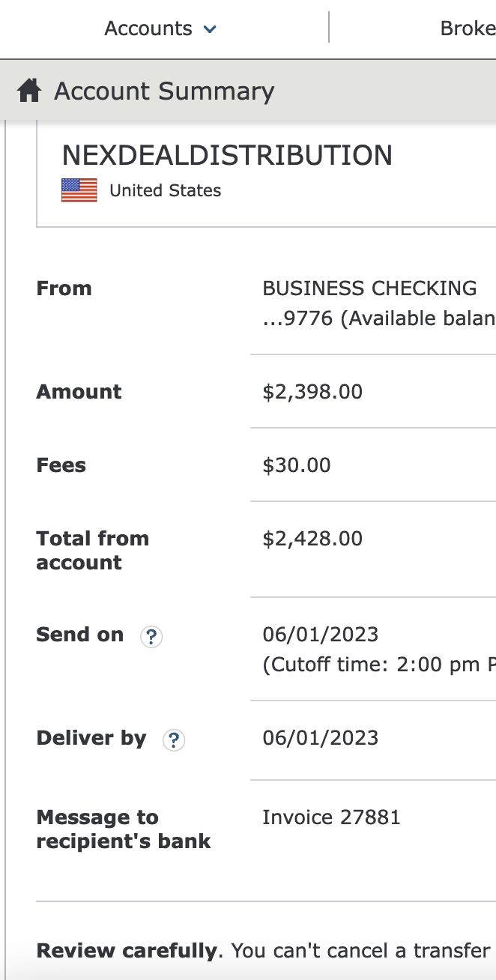Open the Send on help question icon
This screenshot has height=980, width=496.
[151, 637]
